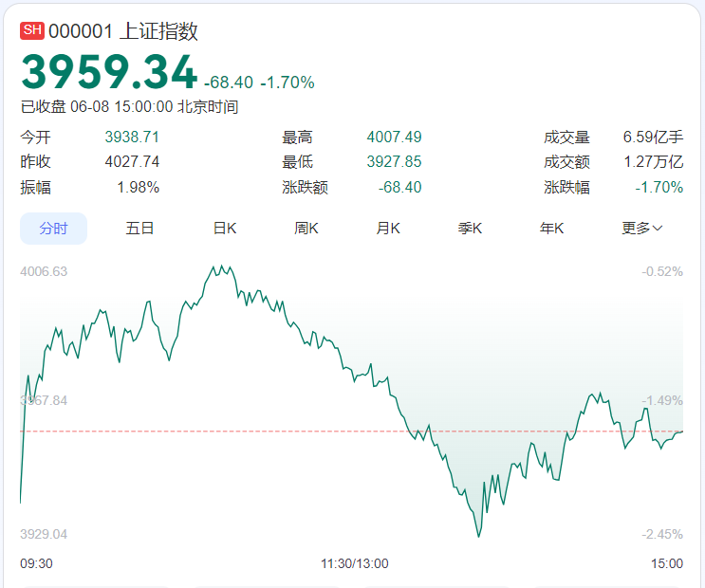The height and width of the screenshot is (588, 705).
Task: Open the 日K daily candlestick tab
Action: click(x=225, y=229)
